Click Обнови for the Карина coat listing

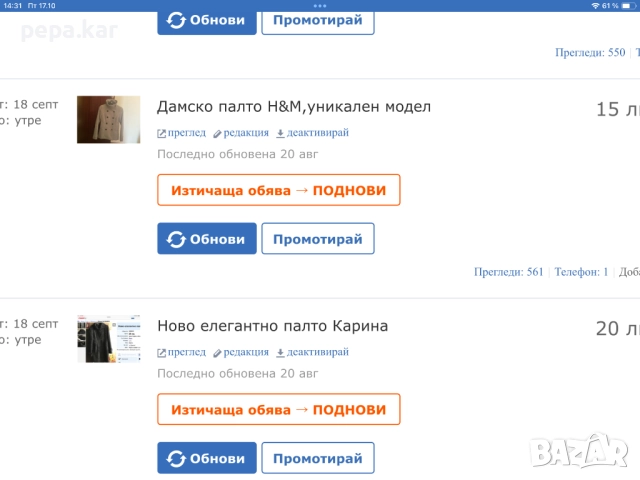tap(207, 458)
